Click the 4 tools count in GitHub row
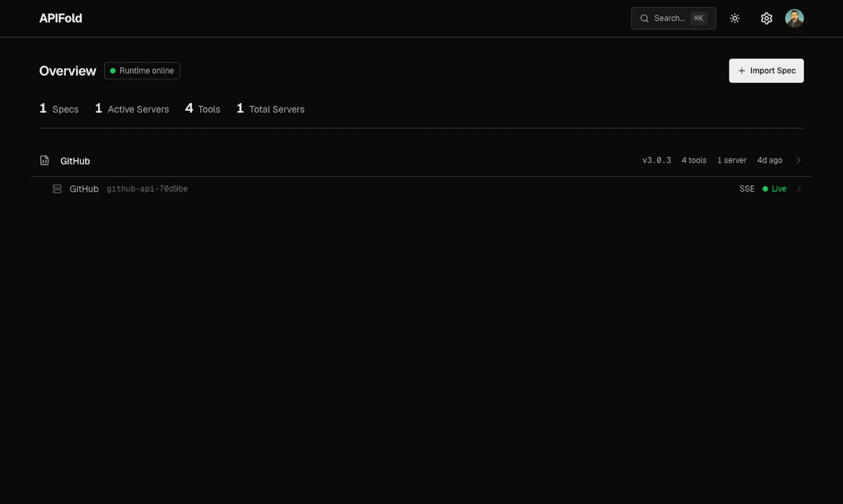This screenshot has width=843, height=504. click(694, 161)
